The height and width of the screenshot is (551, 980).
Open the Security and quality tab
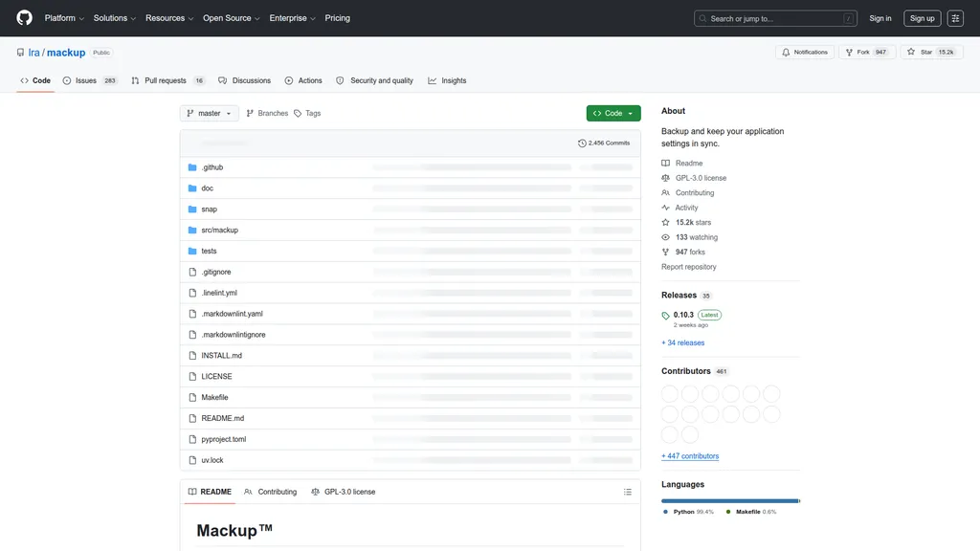[x=374, y=80]
